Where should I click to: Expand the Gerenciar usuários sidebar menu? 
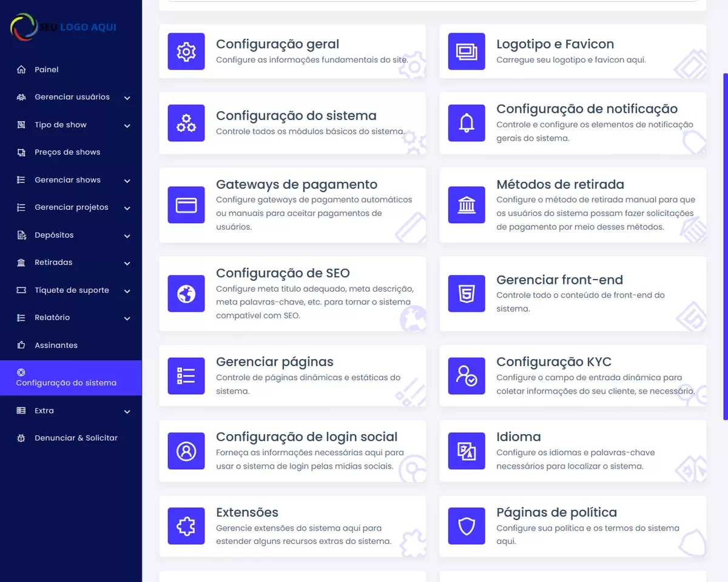pyautogui.click(x=127, y=98)
